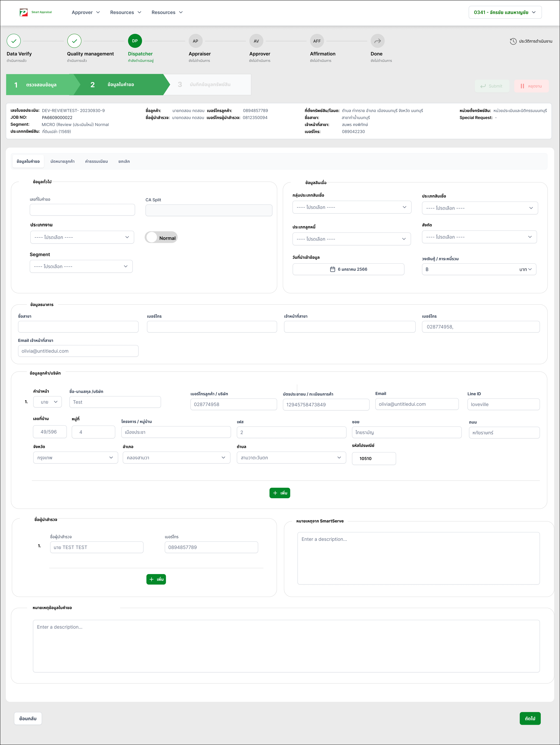Open the Approver menu
Viewport: 560px width, 745px height.
click(x=86, y=12)
